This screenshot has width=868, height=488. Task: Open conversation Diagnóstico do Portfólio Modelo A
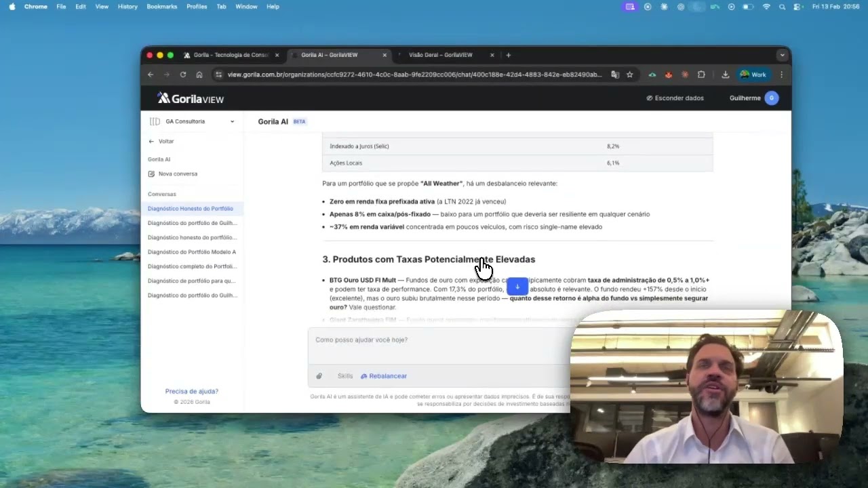(192, 252)
